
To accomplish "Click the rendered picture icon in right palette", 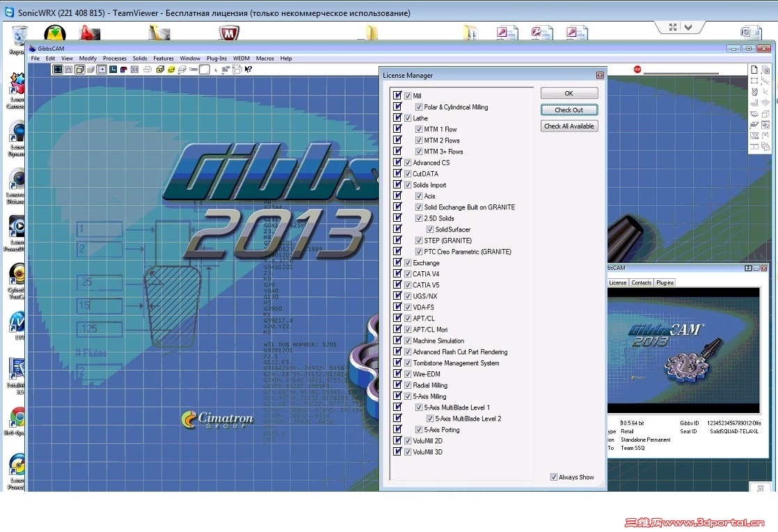I will point(765,125).
